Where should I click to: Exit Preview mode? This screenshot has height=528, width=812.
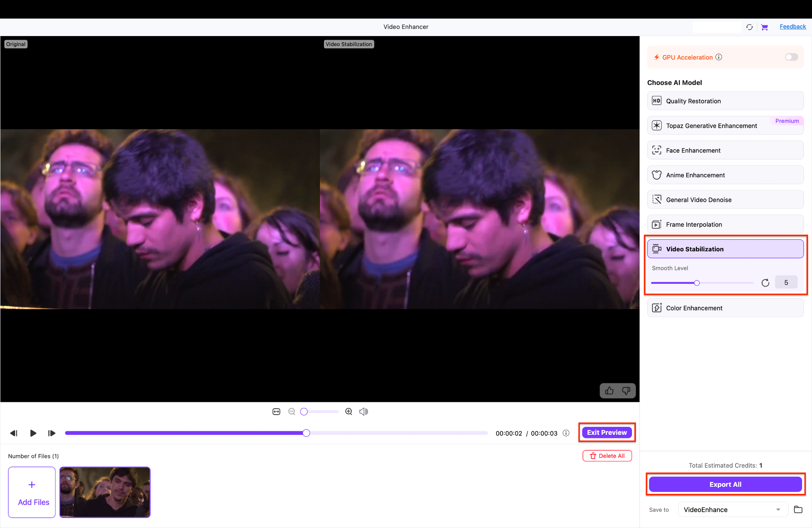606,432
